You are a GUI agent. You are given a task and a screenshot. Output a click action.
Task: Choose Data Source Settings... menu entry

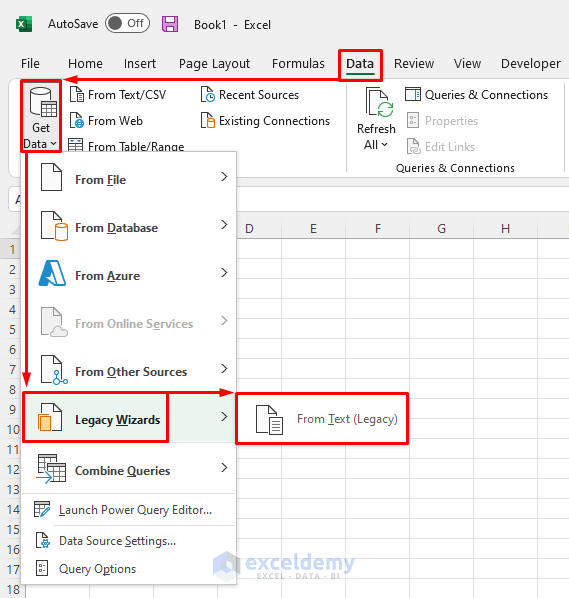[x=129, y=541]
